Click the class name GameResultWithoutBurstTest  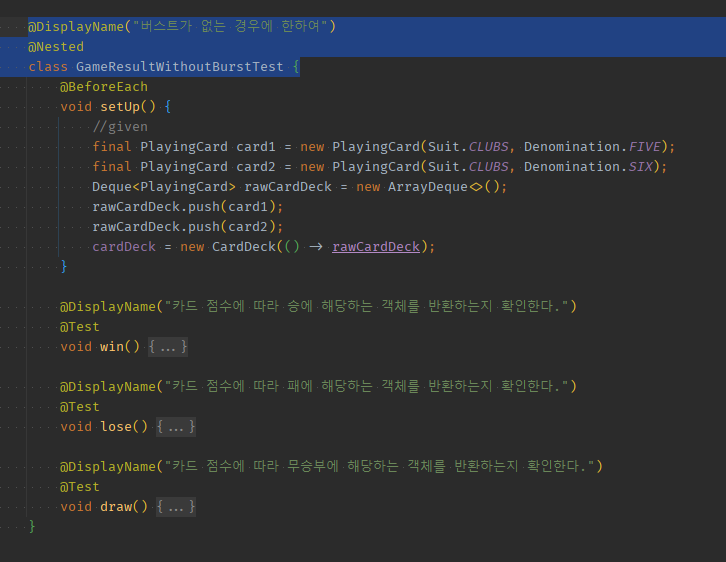tap(179, 67)
